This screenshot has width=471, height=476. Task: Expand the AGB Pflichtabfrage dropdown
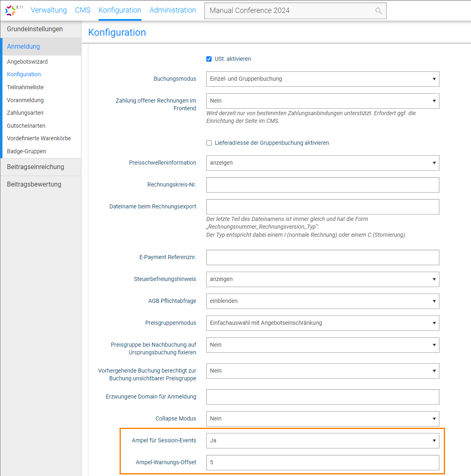click(x=322, y=301)
